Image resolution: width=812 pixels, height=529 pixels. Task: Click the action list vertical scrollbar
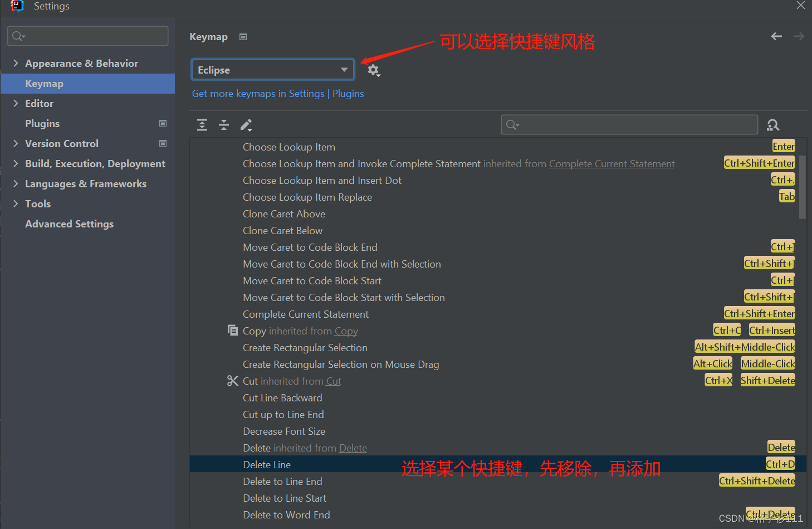point(803,187)
